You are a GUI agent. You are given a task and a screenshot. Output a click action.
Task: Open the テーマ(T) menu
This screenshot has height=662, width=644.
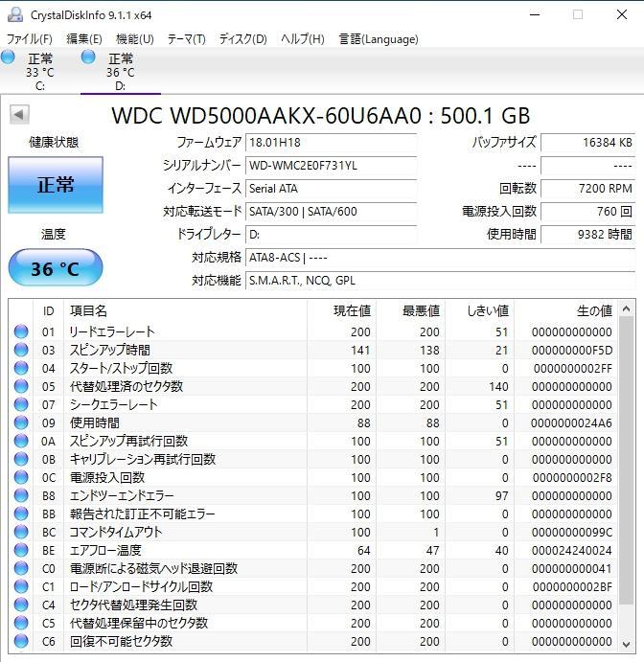coord(186,39)
